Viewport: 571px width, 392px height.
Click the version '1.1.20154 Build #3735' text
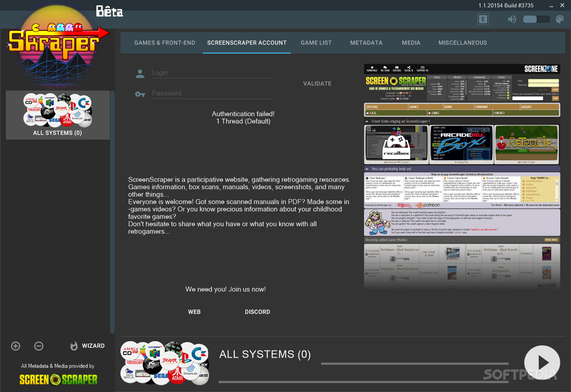click(x=506, y=5)
